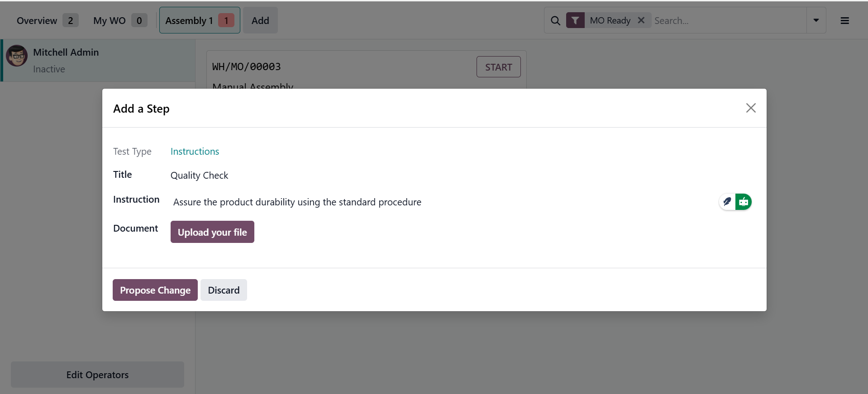
Task: Click the funnel filter icon beside MO Ready
Action: [x=575, y=20]
